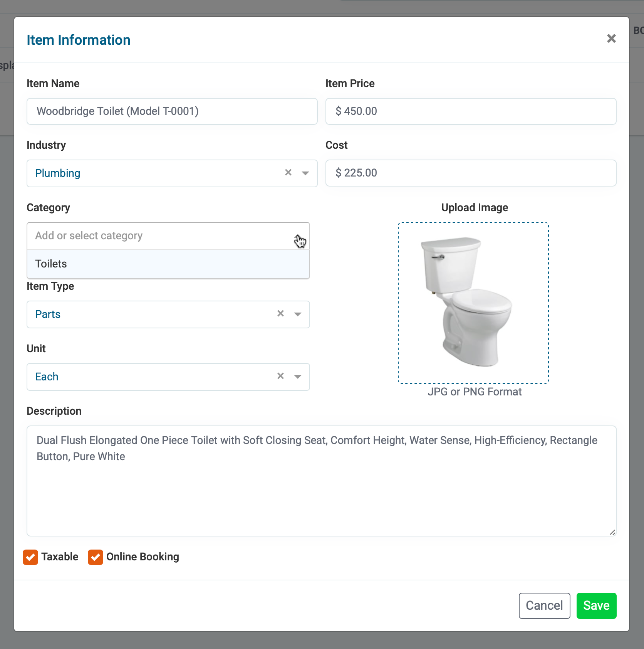Edit the Item Price field

click(471, 111)
